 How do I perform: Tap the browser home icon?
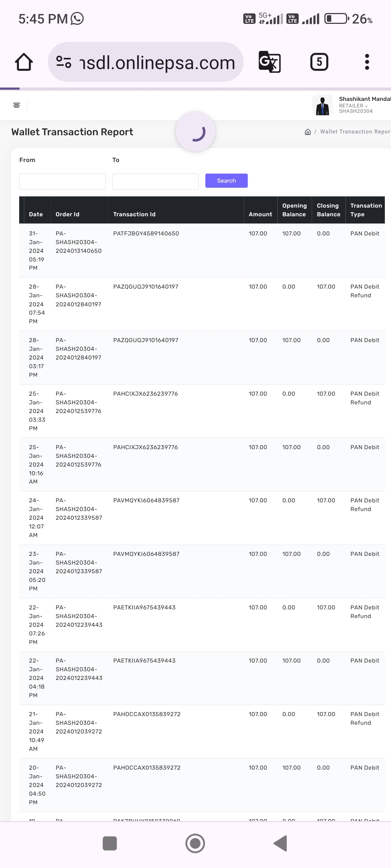(x=24, y=62)
